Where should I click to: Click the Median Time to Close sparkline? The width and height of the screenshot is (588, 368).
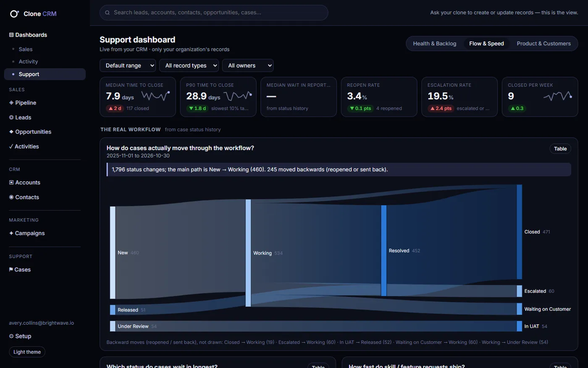(155, 96)
